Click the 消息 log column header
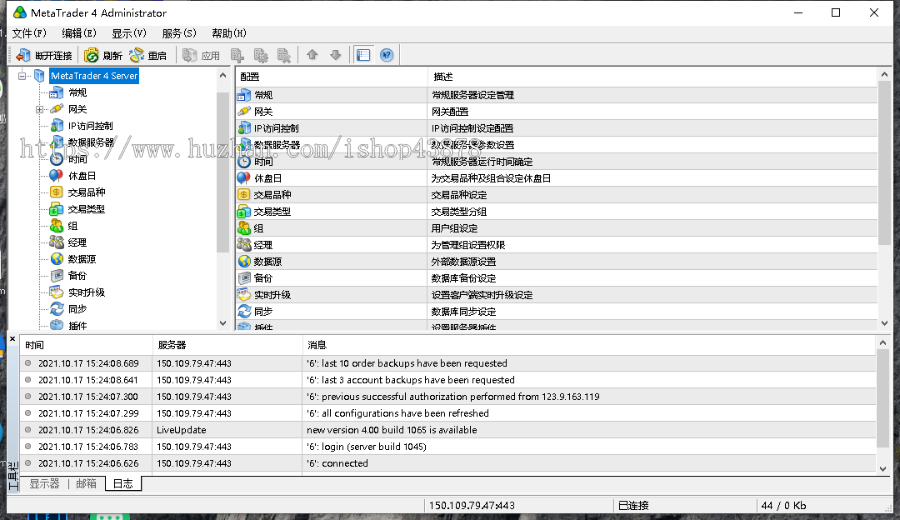 (589, 345)
